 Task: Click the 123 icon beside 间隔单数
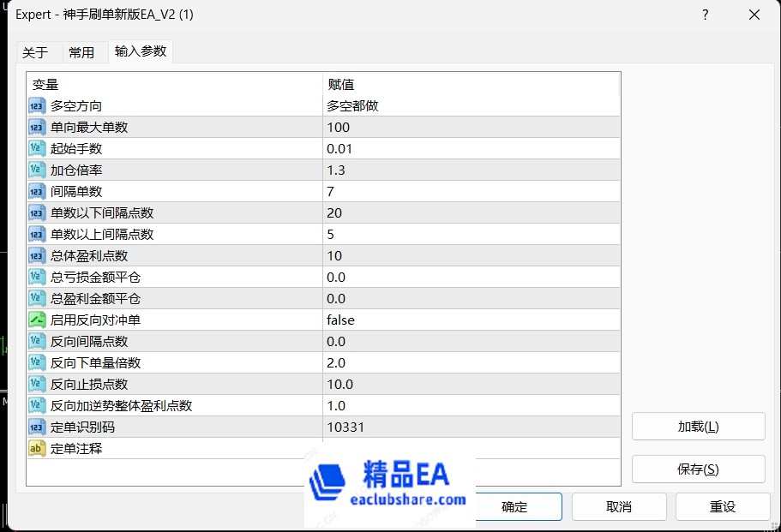coord(36,191)
